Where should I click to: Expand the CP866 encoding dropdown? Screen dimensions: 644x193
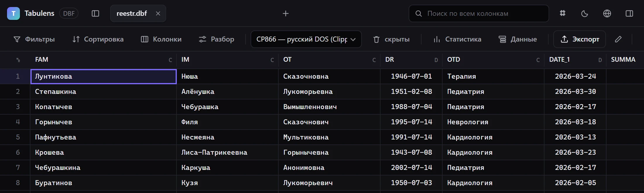click(x=306, y=39)
